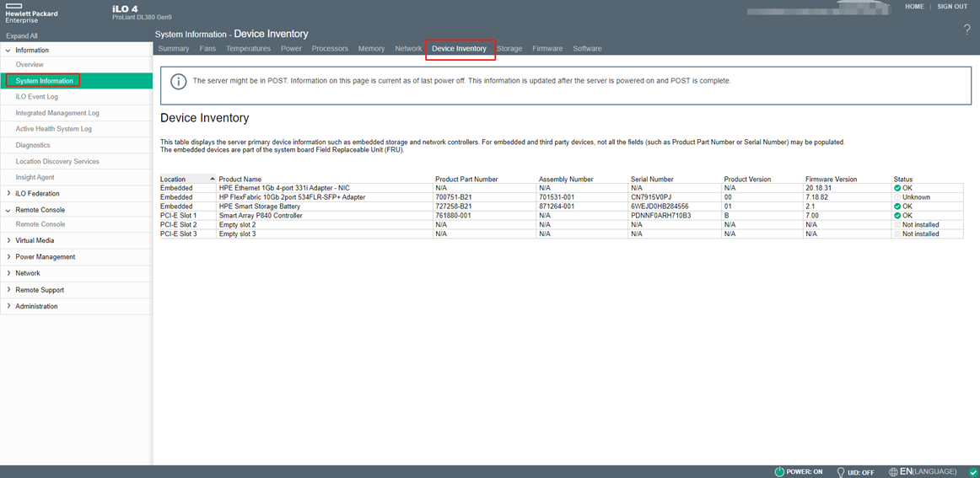The image size is (980, 478).
Task: Select assembly number 871264-001
Action: pyautogui.click(x=557, y=207)
